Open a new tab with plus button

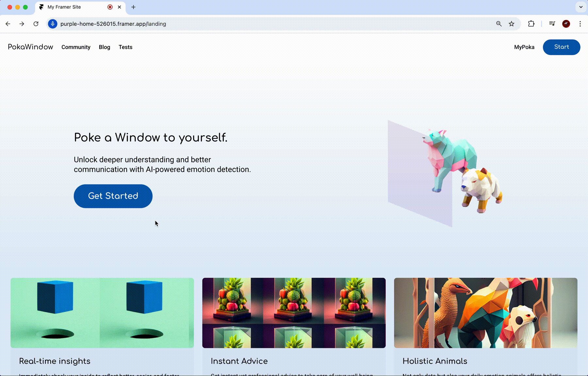click(133, 7)
